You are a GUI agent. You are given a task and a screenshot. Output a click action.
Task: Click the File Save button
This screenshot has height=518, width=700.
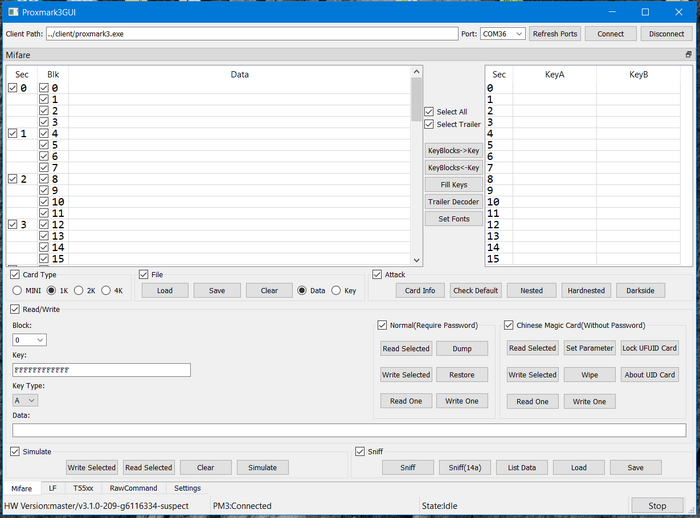point(217,290)
